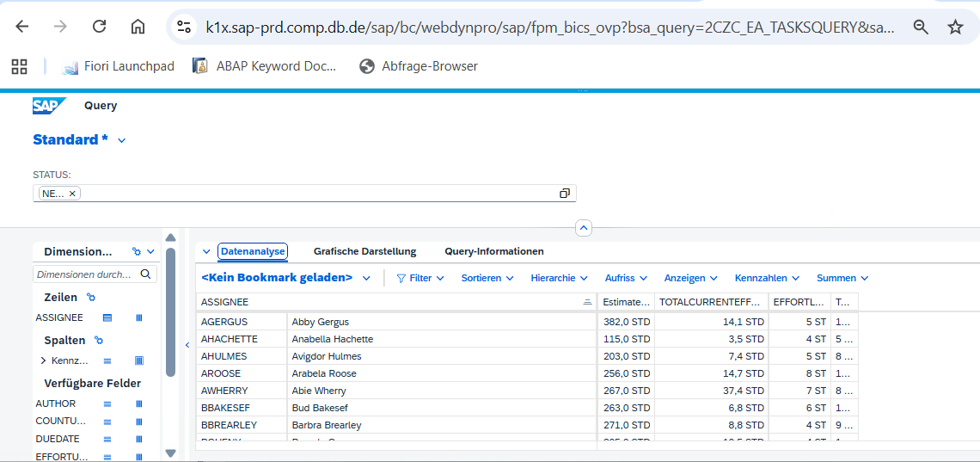Switch to Datenanalyse tab
This screenshot has height=462, width=980.
pyautogui.click(x=253, y=251)
